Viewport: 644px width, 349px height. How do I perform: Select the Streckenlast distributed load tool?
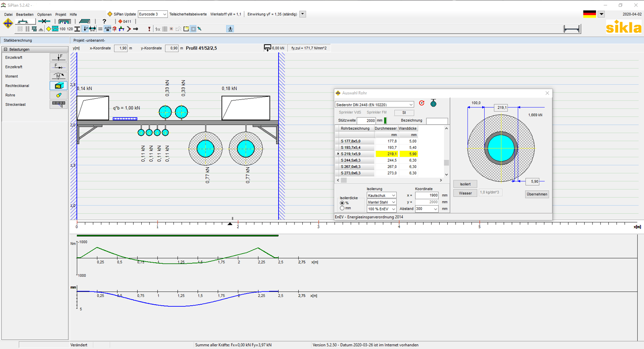pyautogui.click(x=59, y=104)
